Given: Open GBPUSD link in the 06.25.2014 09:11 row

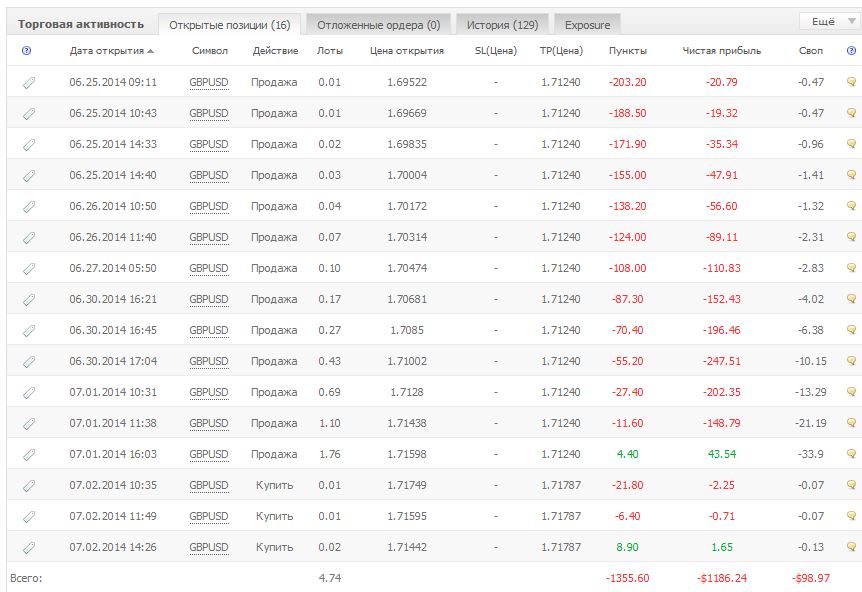Looking at the screenshot, I should 209,82.
